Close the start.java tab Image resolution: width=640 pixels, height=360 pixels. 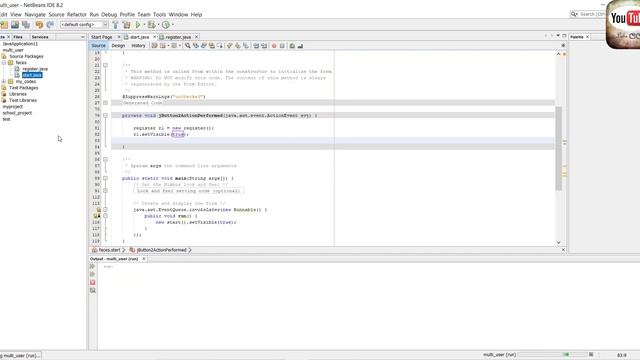(x=154, y=37)
